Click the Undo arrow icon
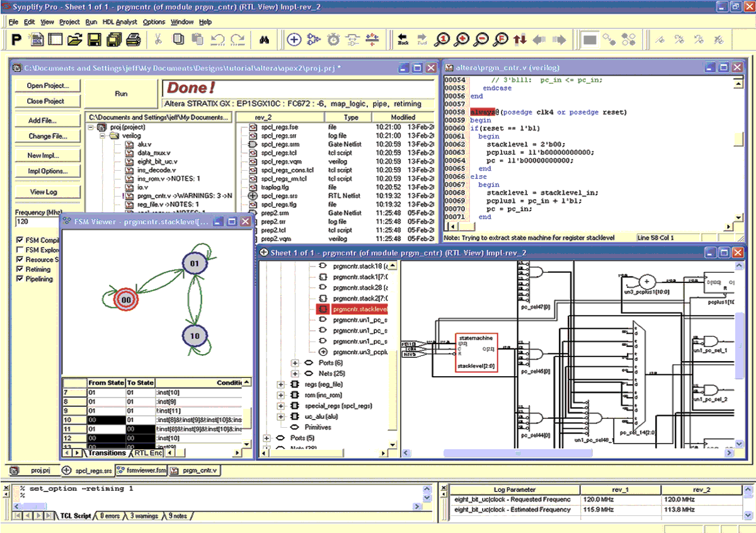 pyautogui.click(x=217, y=40)
